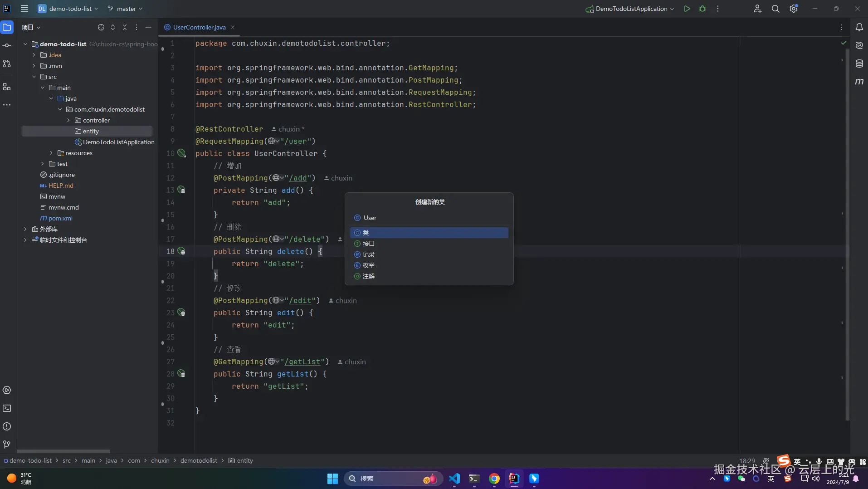
Task: Open the Maven tool window
Action: click(x=859, y=82)
